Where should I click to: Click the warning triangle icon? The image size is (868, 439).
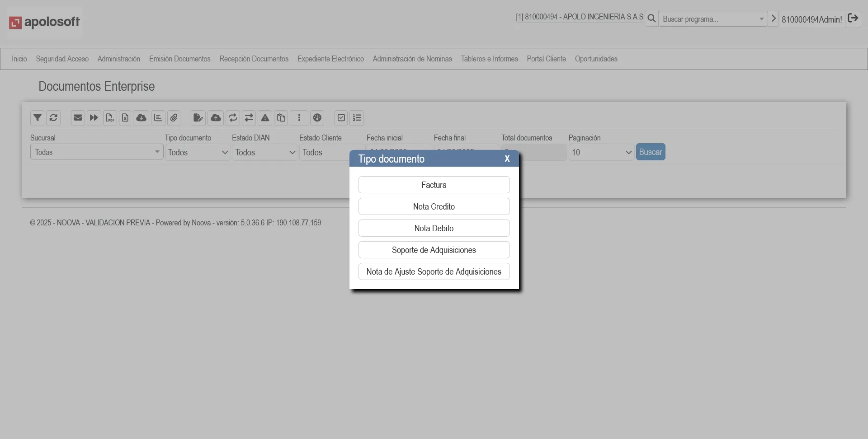(265, 118)
